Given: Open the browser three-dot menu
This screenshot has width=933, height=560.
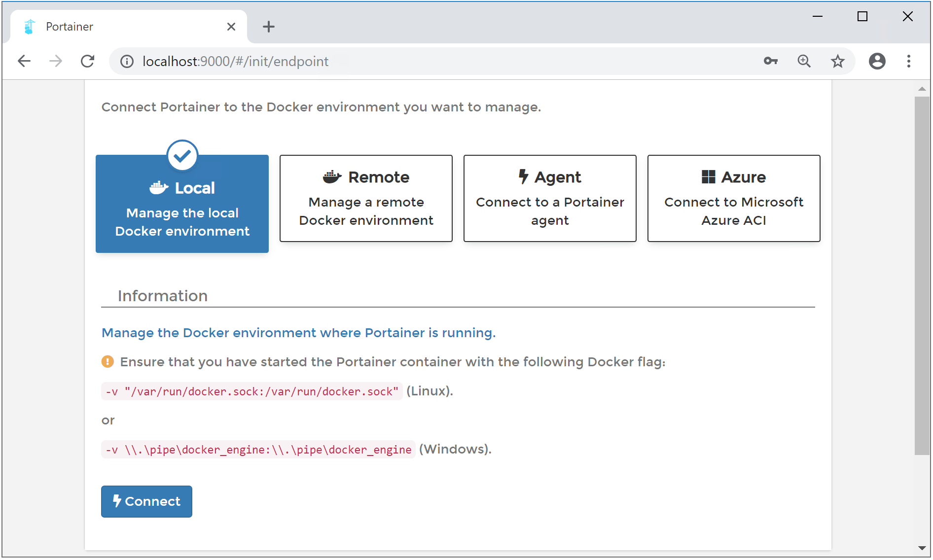Looking at the screenshot, I should (909, 61).
